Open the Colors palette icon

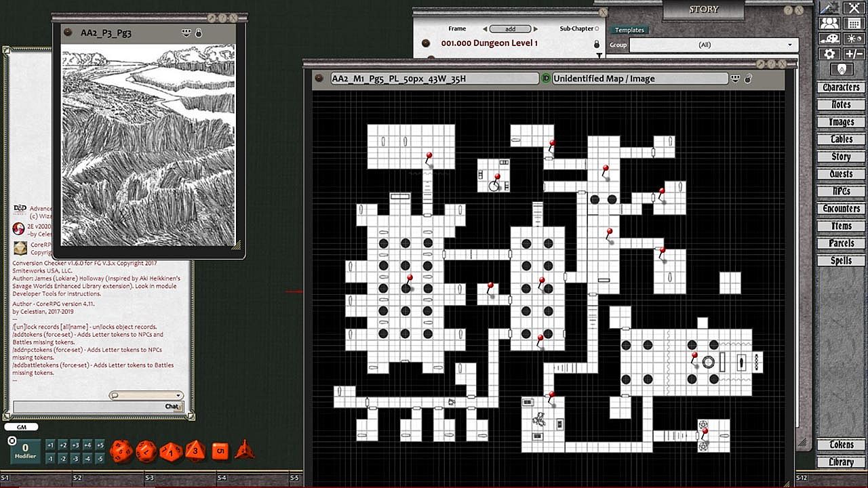coord(830,39)
